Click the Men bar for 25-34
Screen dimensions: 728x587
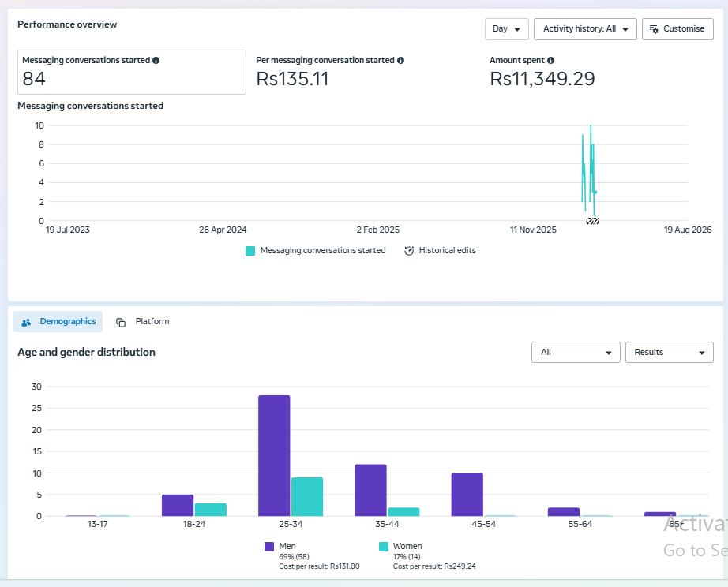pyautogui.click(x=275, y=456)
